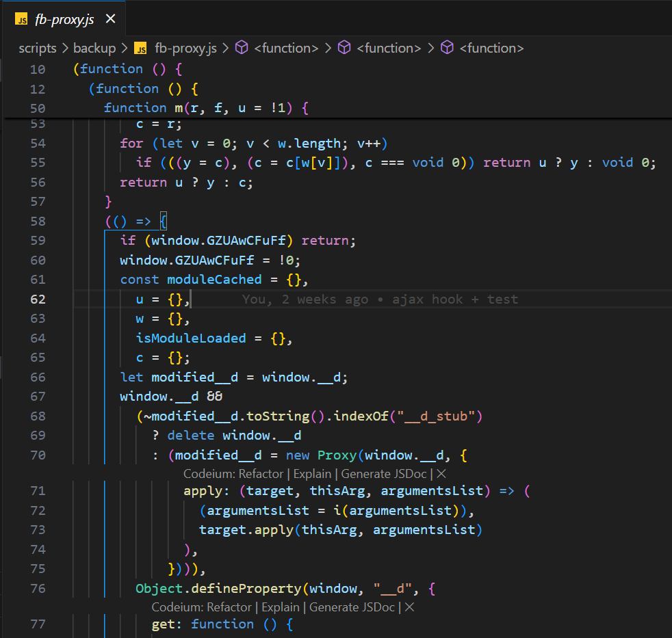
Task: Dismiss the Codeium lens above line 71
Action: pyautogui.click(x=441, y=474)
